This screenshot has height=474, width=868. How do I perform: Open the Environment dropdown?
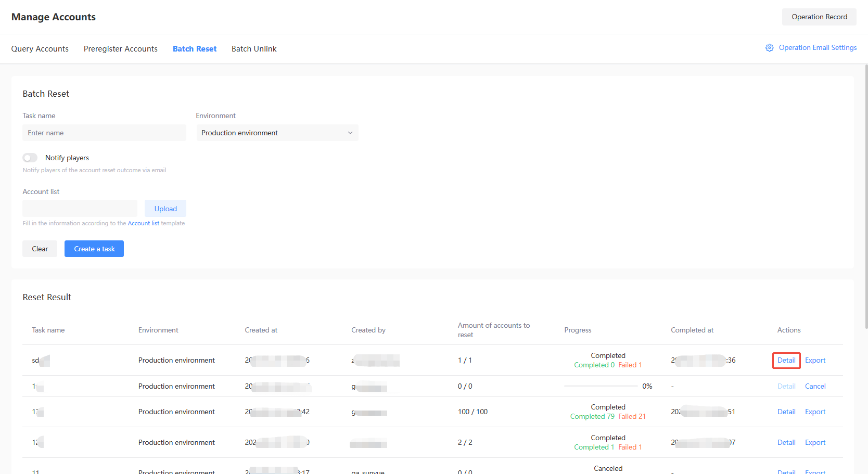click(277, 133)
